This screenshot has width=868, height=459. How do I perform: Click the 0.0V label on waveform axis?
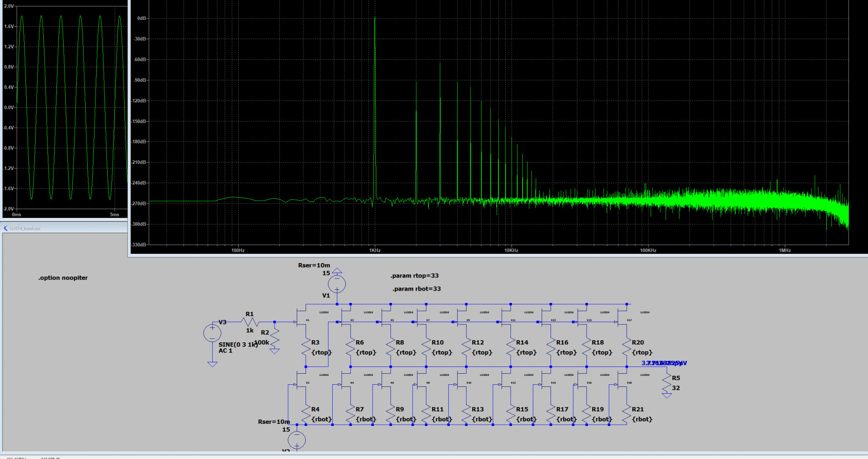coord(9,107)
